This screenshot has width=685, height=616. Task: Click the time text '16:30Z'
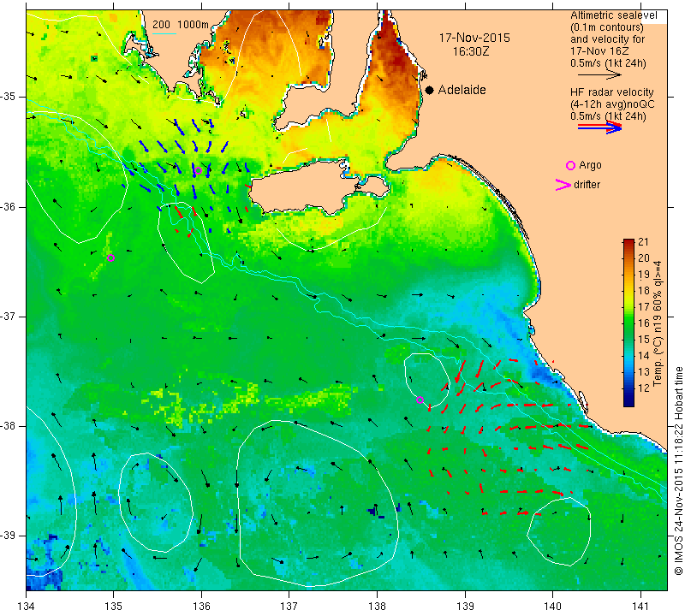pos(471,51)
